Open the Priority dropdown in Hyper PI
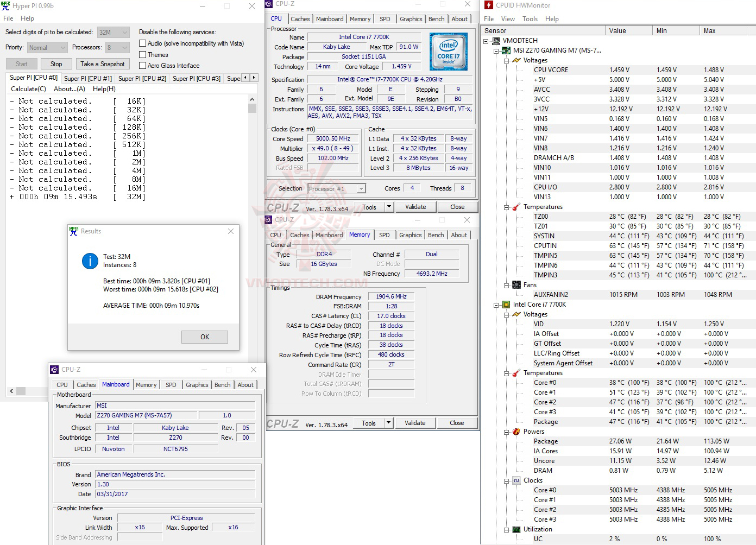756x545 pixels. pyautogui.click(x=47, y=47)
